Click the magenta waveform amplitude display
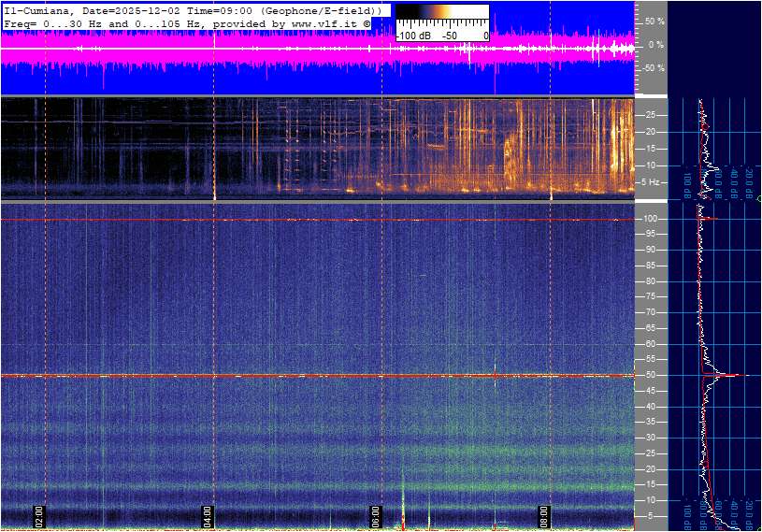The image size is (762, 532). [x=280, y=49]
